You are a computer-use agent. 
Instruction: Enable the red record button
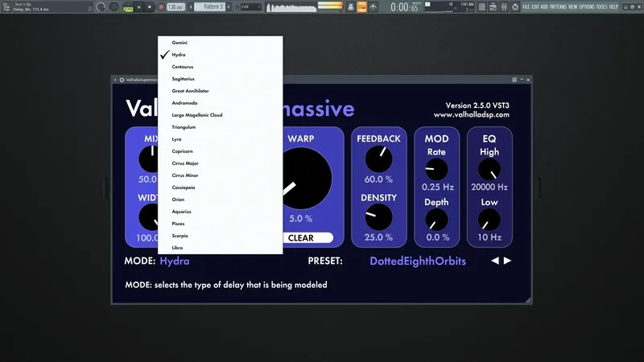tap(161, 7)
